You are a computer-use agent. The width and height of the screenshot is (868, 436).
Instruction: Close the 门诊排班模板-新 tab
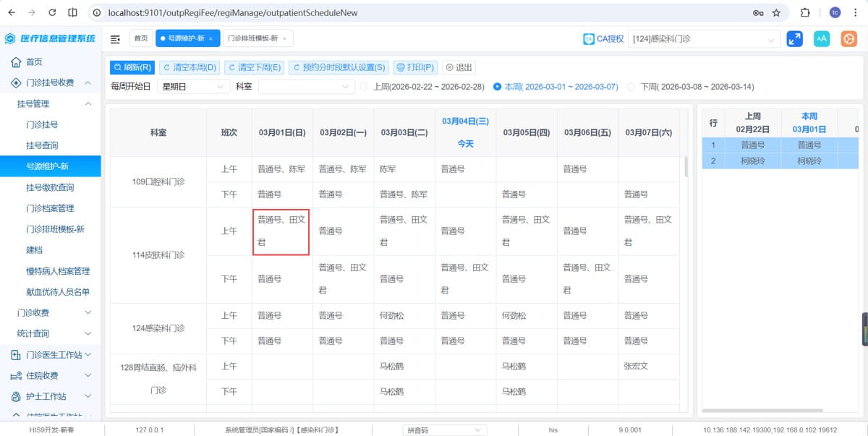(284, 39)
